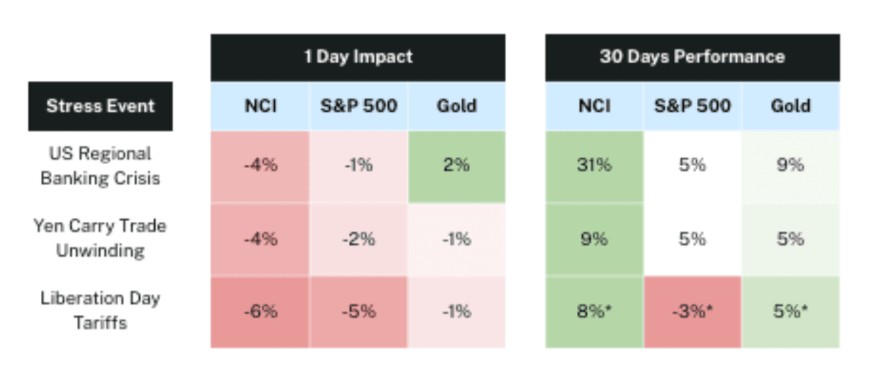Click the 8%* NCI cell
871x389 pixels.
[x=594, y=312]
